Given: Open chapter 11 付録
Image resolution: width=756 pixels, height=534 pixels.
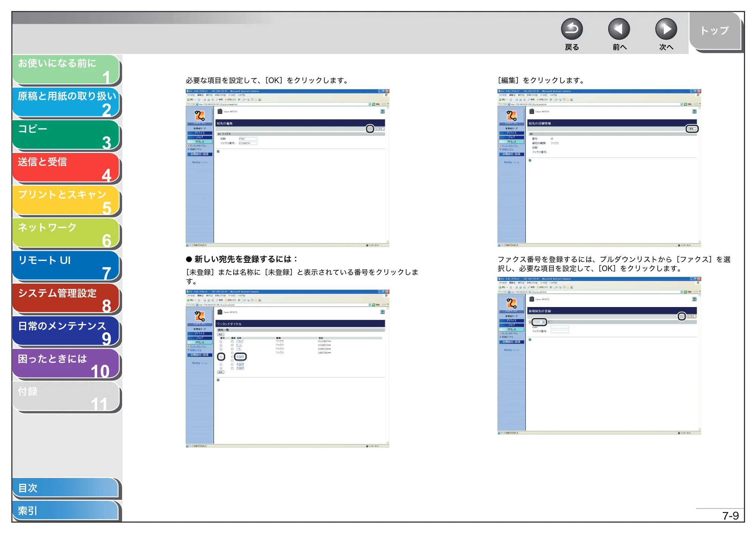Looking at the screenshot, I should click(66, 397).
